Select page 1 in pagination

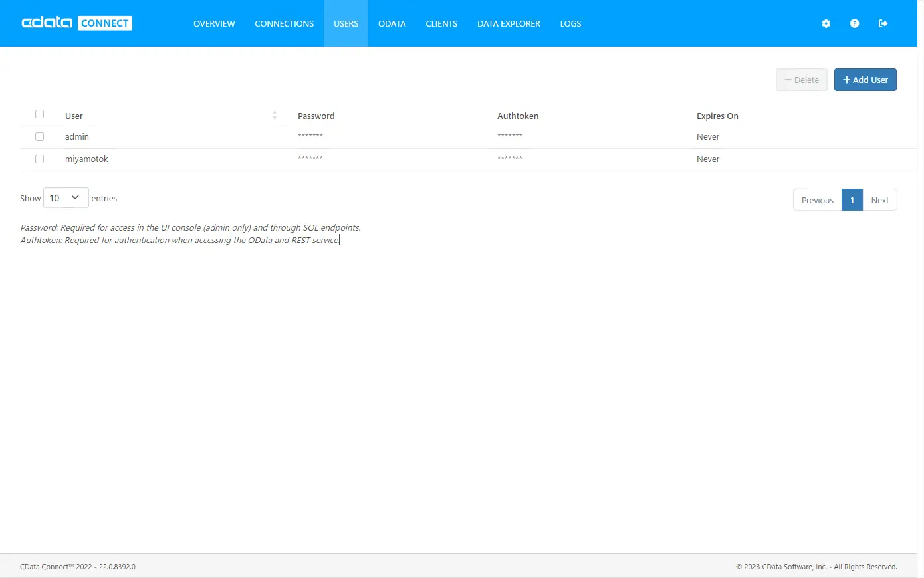click(852, 200)
